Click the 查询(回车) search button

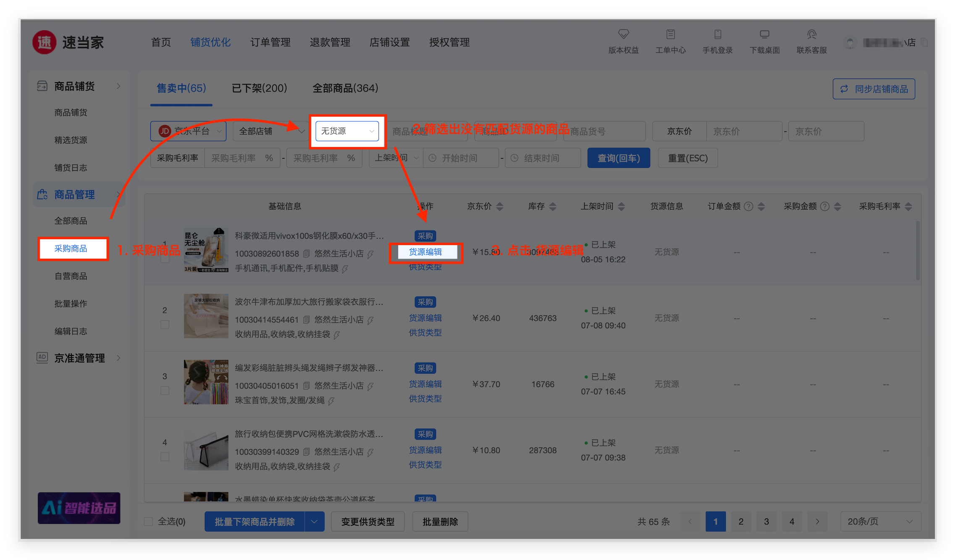(x=618, y=158)
